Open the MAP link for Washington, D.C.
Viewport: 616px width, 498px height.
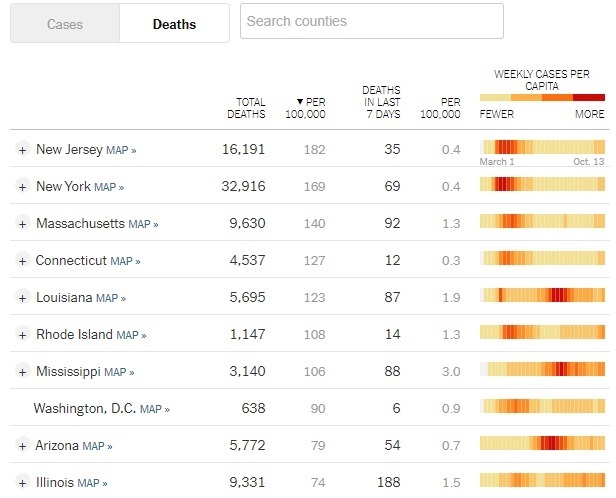click(154, 409)
